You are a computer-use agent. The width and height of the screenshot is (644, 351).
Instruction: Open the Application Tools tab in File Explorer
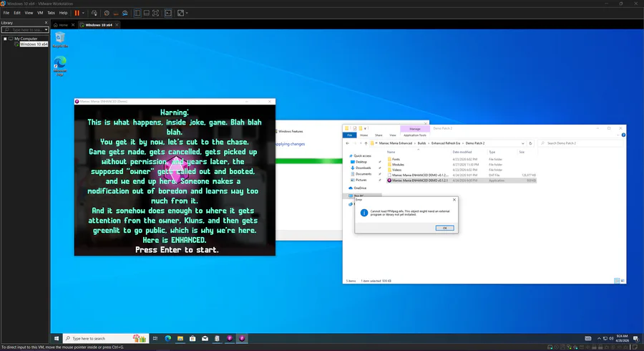[x=415, y=135]
